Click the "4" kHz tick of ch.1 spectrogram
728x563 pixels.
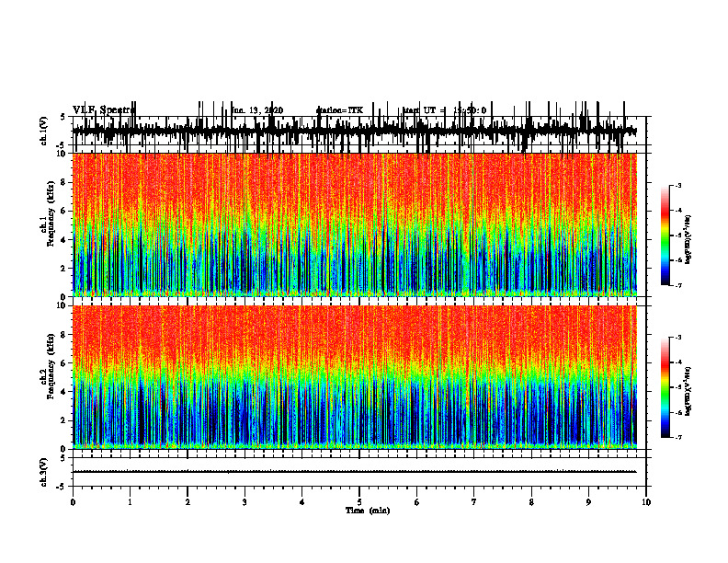coord(63,240)
